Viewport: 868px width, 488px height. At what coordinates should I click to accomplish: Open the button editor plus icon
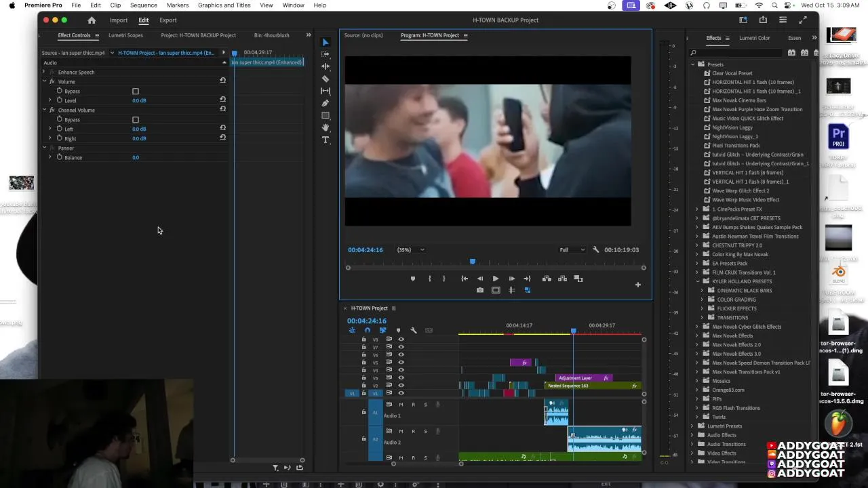coord(637,285)
